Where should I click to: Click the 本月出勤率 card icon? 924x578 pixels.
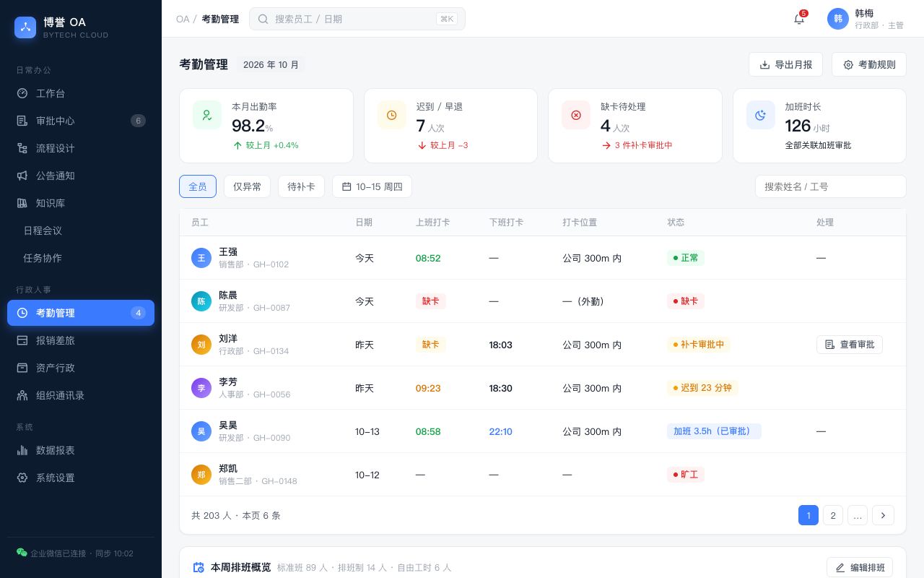tap(207, 115)
